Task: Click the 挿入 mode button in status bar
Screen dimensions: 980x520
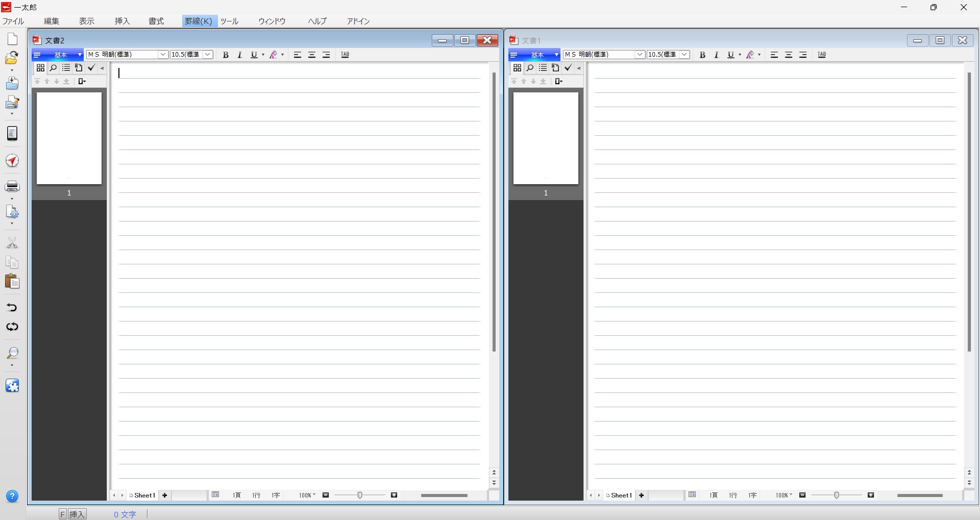Action: pyautogui.click(x=77, y=514)
